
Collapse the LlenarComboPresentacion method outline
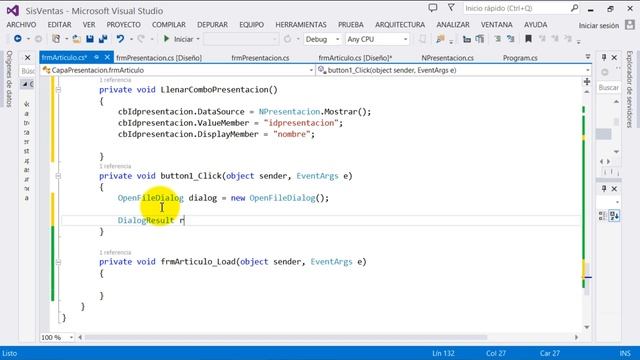click(58, 90)
